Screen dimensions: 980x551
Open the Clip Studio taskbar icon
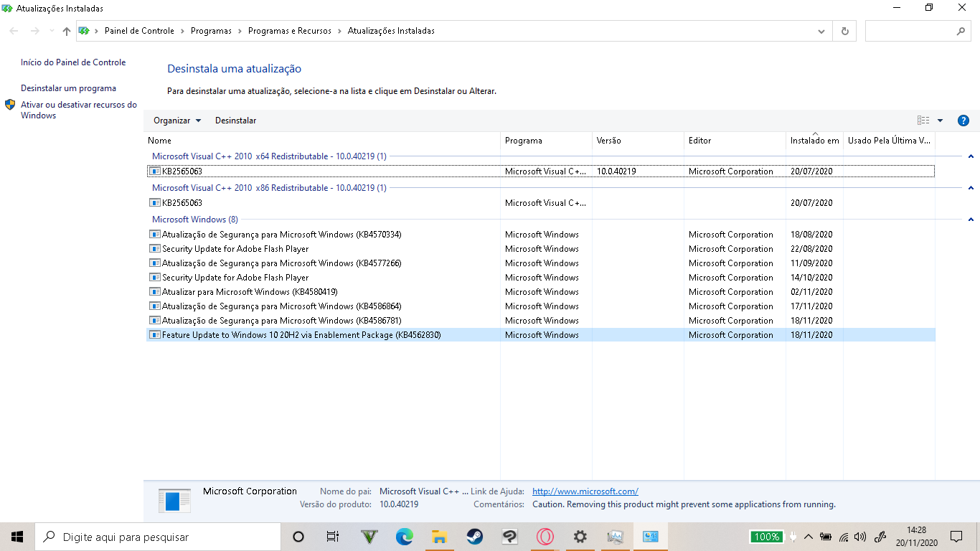coord(510,537)
